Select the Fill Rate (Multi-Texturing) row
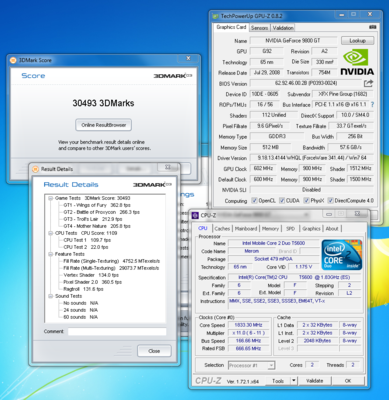Viewport: 389px width, 400px height. (111, 268)
